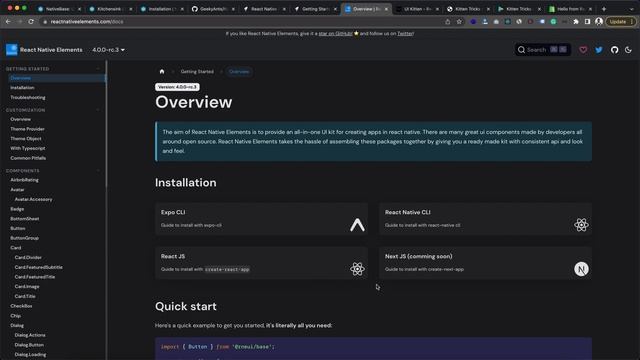Collapse the Getting Started sidebar section
This screenshot has width=640, height=360.
coord(98,69)
